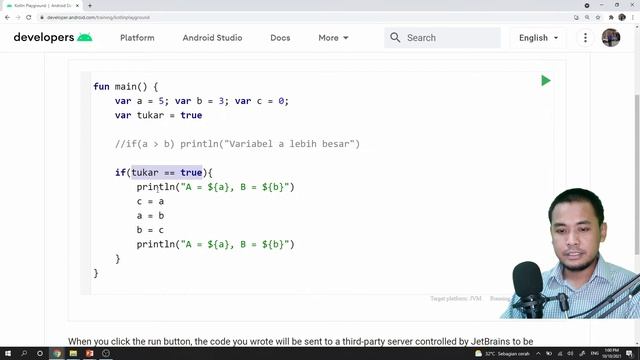Click the 'var tukar = true' line
Screen dimensions: 640x360
[x=158, y=115]
